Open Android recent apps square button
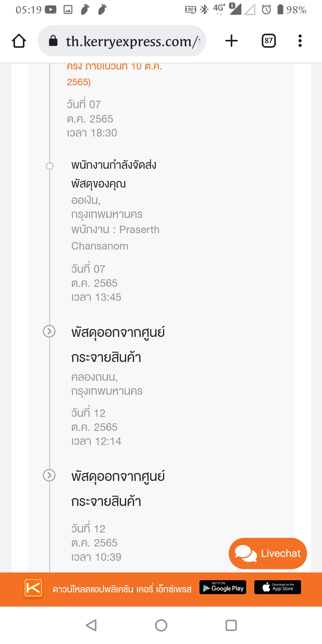 point(231,625)
